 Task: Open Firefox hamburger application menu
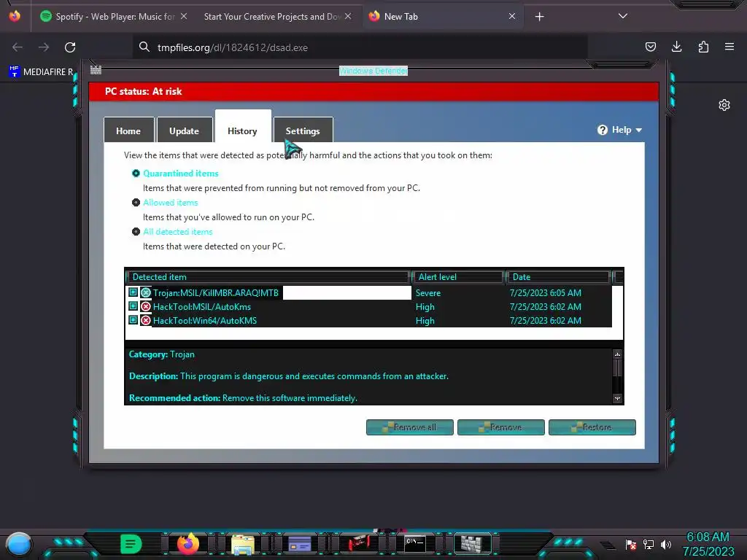[x=729, y=47]
